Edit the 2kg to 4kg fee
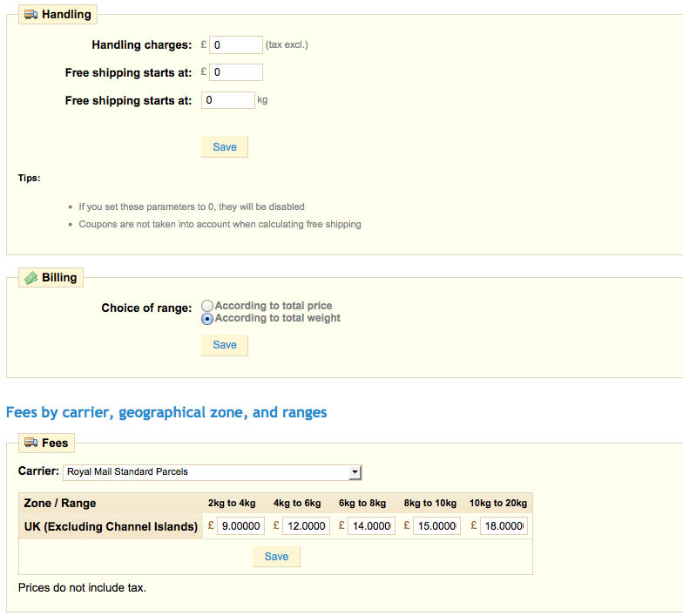Screen dimensions: 683x616 tap(240, 526)
